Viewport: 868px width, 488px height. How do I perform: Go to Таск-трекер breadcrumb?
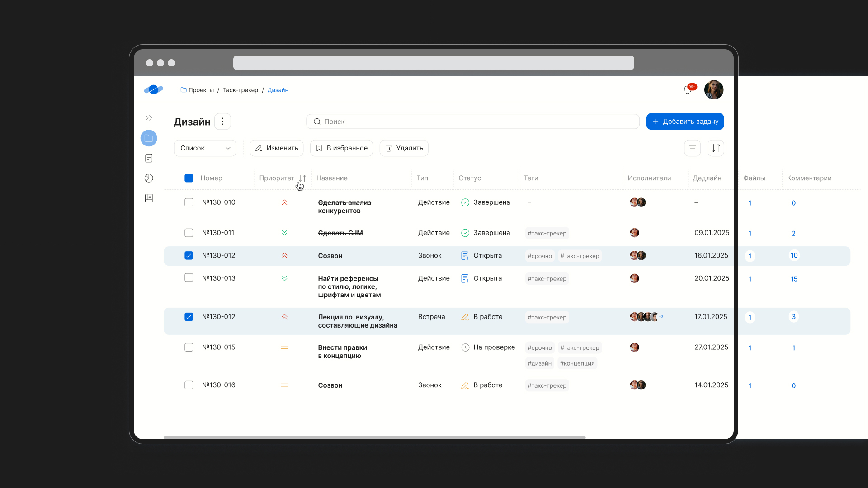tap(240, 90)
